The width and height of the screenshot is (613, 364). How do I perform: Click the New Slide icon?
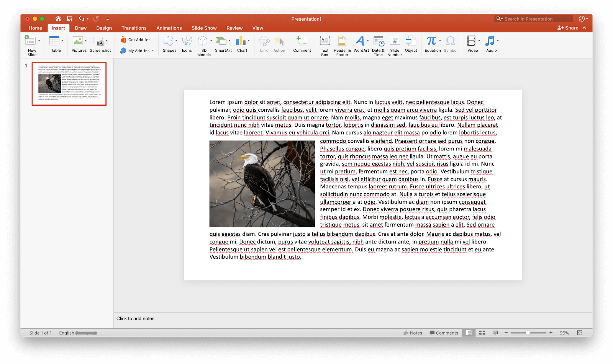[x=30, y=40]
